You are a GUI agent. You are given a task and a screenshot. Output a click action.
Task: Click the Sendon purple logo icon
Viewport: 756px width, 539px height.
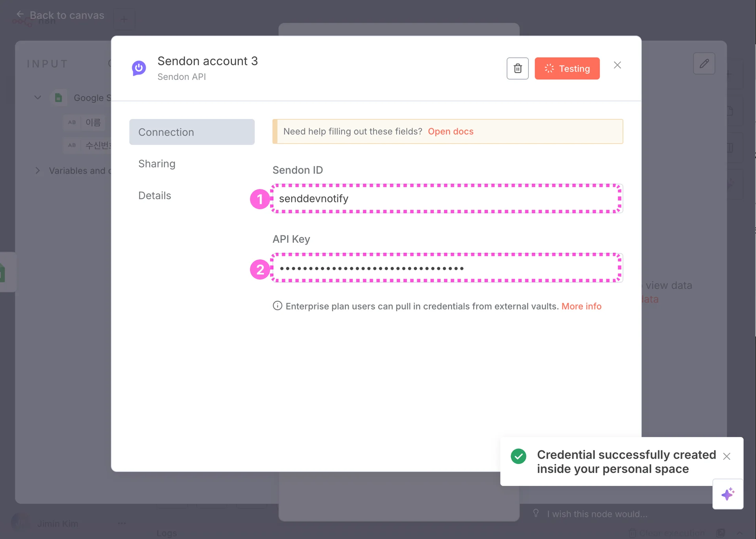[139, 68]
